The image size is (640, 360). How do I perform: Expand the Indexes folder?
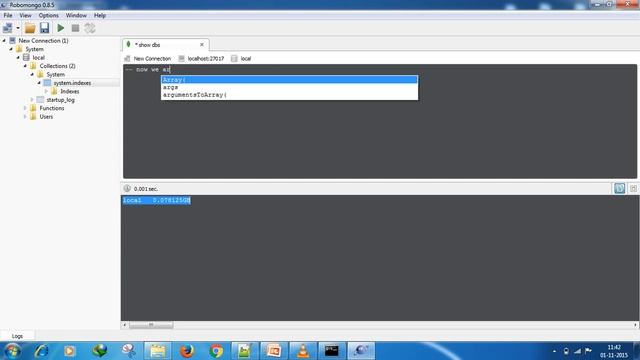(x=46, y=91)
